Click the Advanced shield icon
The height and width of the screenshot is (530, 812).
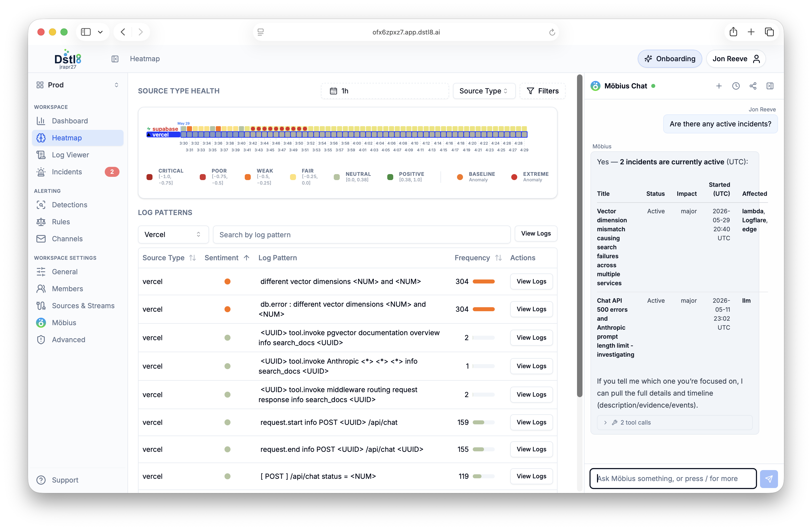click(41, 340)
